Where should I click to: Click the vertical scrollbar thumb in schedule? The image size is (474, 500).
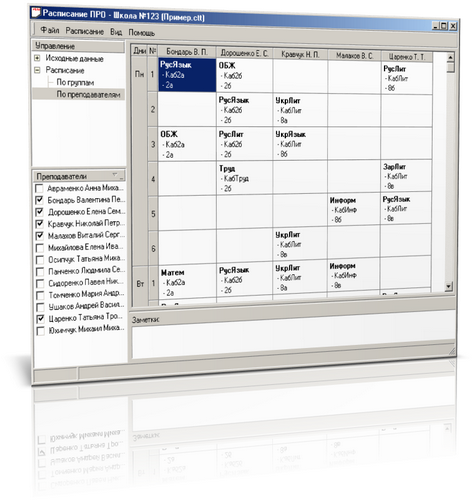(450, 67)
